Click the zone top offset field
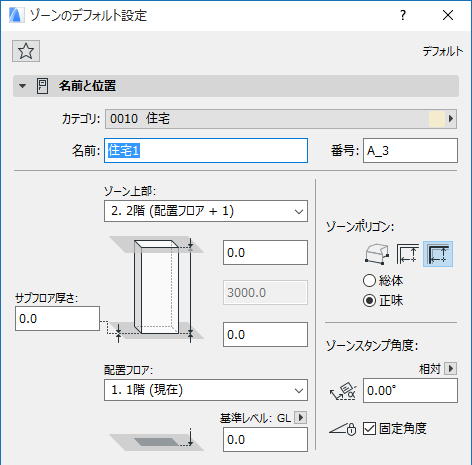Viewport: 472px width, 465px height. [x=265, y=253]
